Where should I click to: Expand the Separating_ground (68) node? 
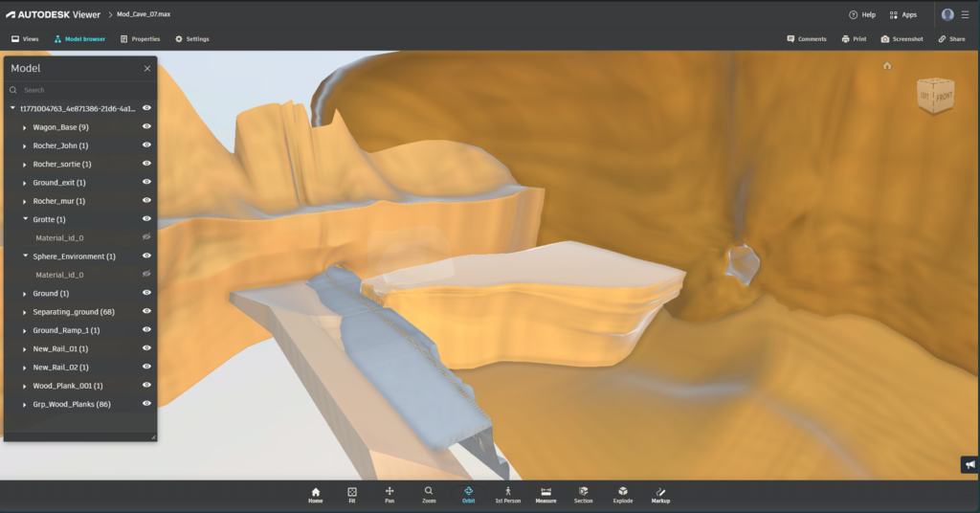tap(25, 312)
